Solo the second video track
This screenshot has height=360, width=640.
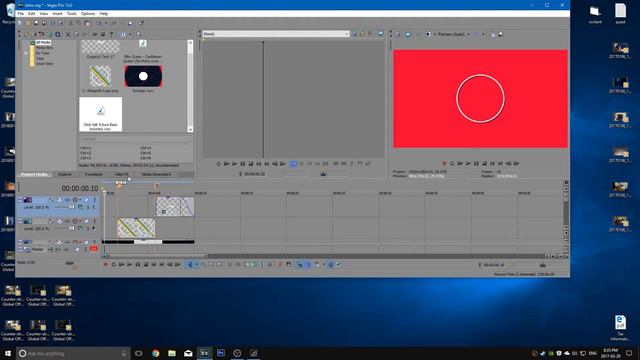pos(94,221)
